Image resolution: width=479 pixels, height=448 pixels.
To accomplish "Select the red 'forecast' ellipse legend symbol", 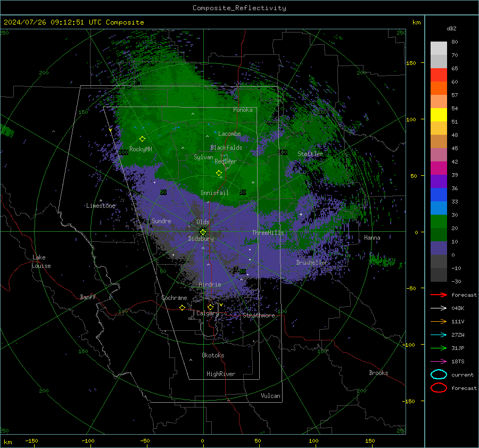I will click(439, 388).
